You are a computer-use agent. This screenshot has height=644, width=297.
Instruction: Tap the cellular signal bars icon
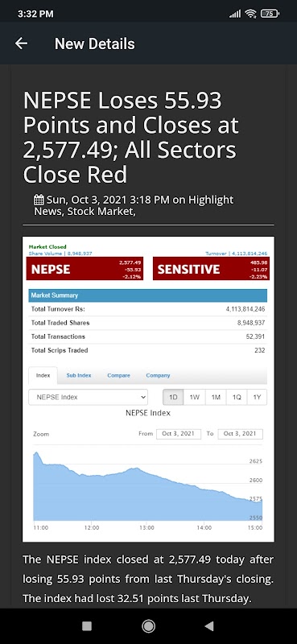pyautogui.click(x=235, y=14)
